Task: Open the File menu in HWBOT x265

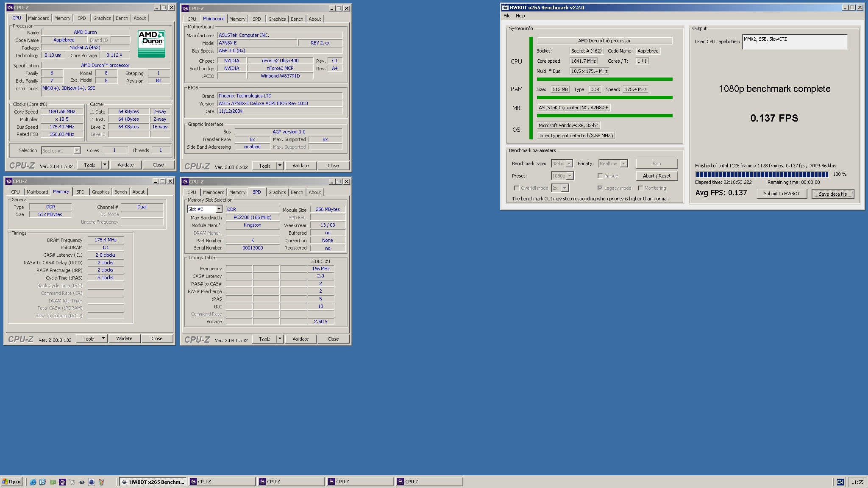Action: 507,16
